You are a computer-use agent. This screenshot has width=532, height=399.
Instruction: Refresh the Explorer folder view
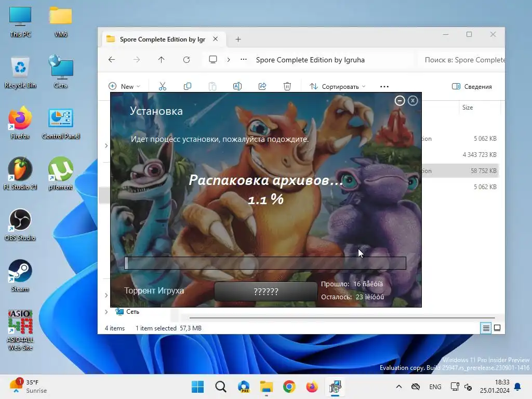point(187,60)
